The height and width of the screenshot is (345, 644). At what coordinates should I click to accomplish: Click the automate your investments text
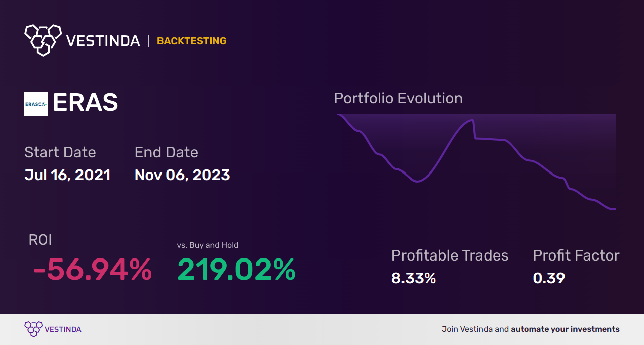coord(565,329)
